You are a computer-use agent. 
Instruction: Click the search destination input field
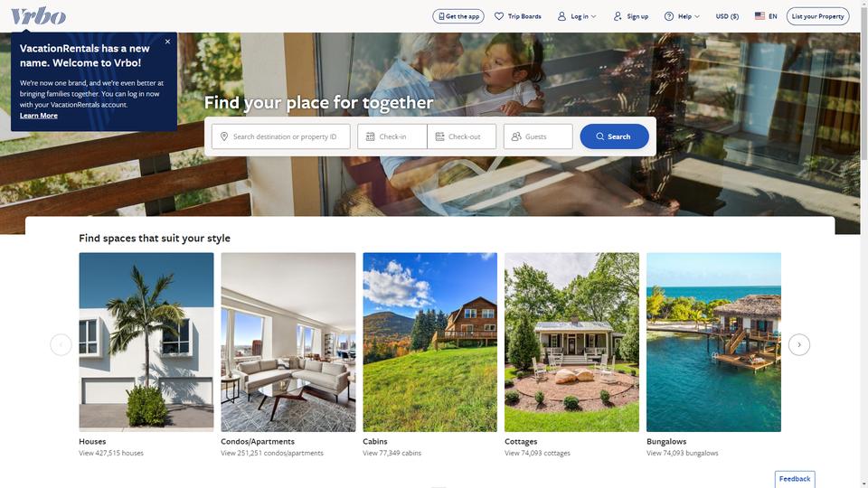280,136
